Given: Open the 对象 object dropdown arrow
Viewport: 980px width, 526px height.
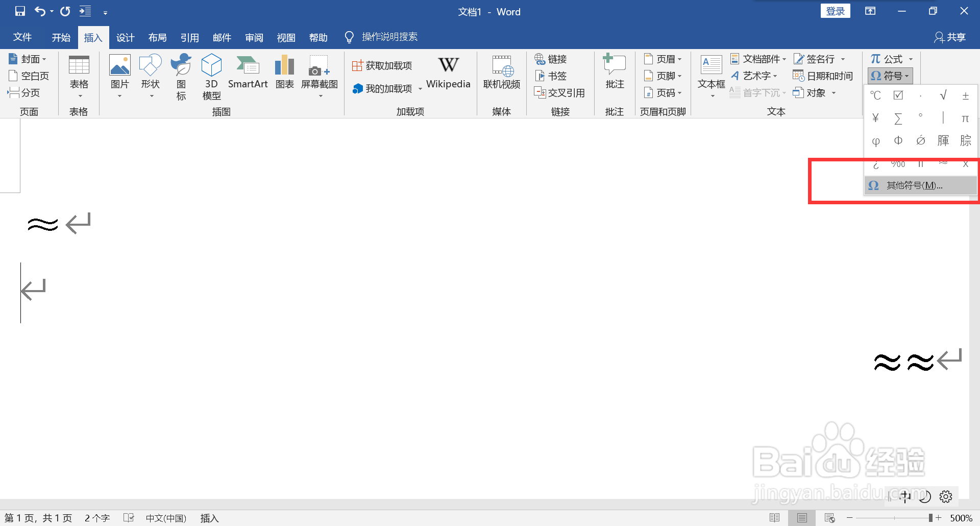Looking at the screenshot, I should pyautogui.click(x=834, y=92).
